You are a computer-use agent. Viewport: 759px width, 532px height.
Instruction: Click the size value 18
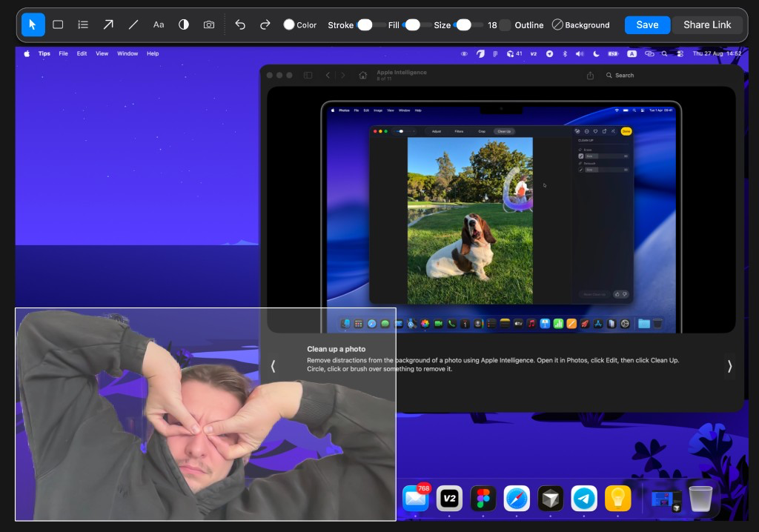point(492,25)
